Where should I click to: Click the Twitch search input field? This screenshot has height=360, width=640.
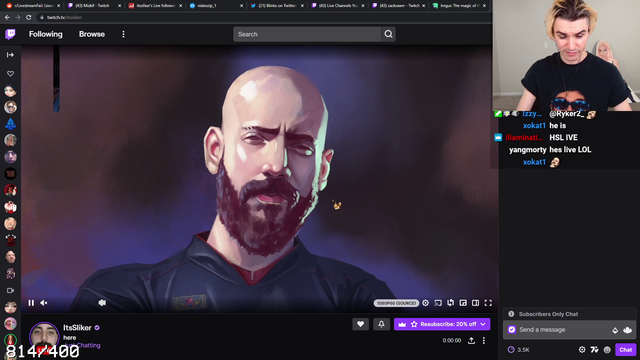pyautogui.click(x=307, y=34)
